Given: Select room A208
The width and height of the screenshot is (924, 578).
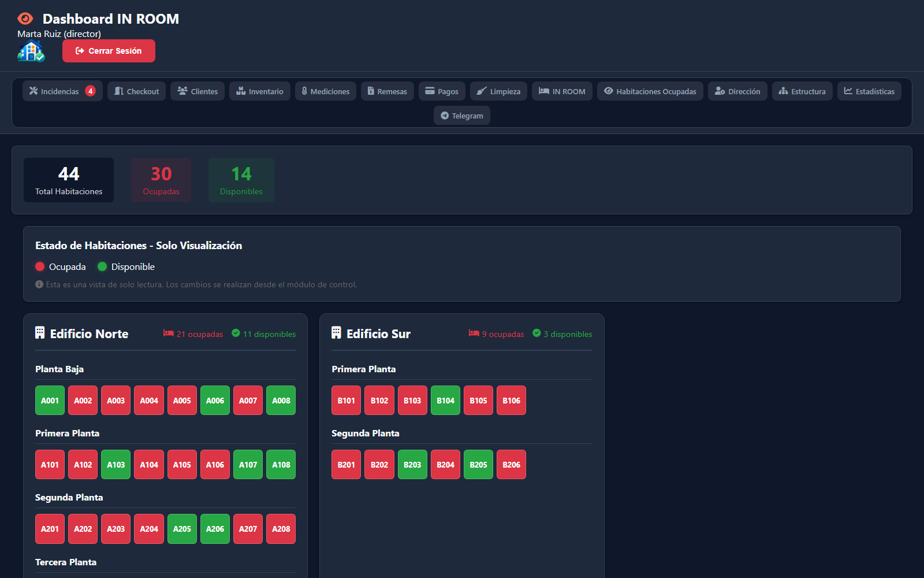Looking at the screenshot, I should pos(281,529).
